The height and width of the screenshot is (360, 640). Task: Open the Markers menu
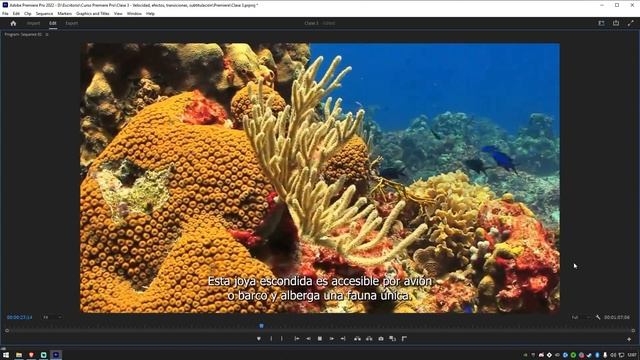64,13
